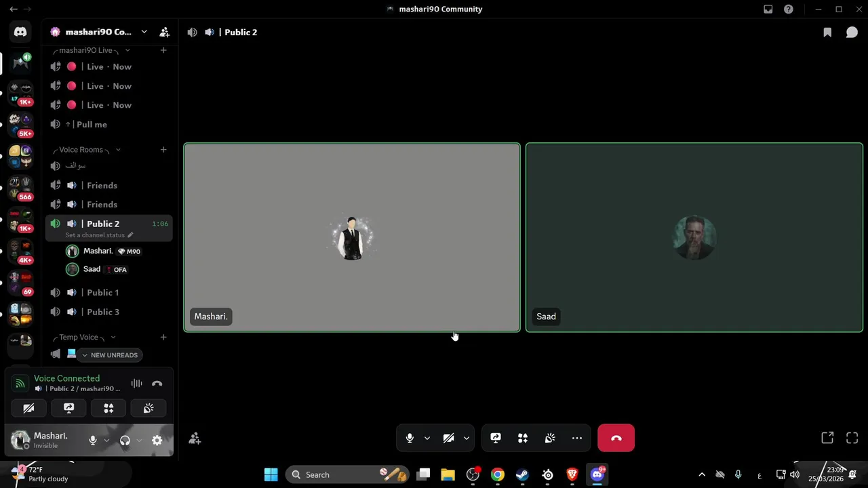The image size is (868, 488).
Task: Open Discord direct messages home icon
Action: [20, 32]
